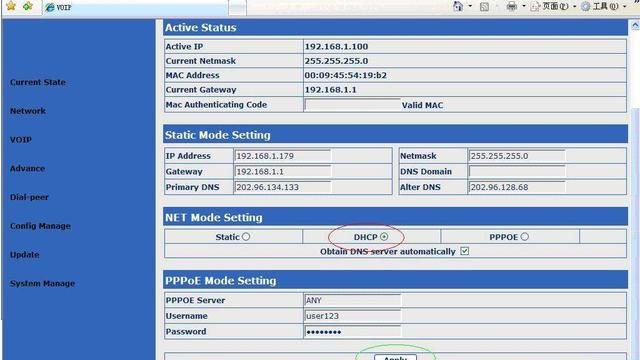Click the RSS feeds icon

[x=484, y=7]
